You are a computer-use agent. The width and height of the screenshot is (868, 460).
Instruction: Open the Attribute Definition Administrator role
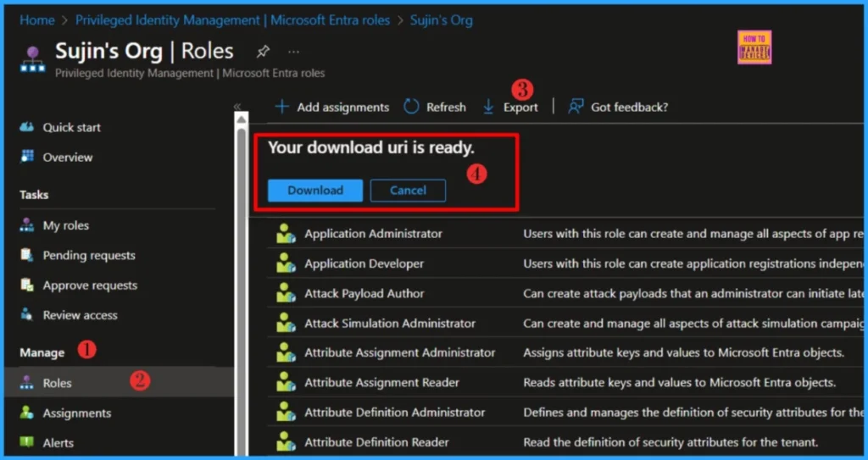[x=395, y=413]
